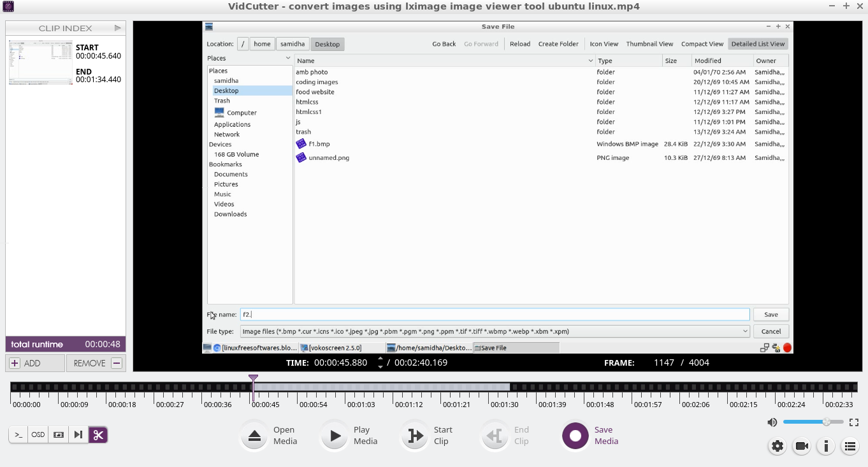Screen dimensions: 868x467
Task: Click the END 00:01:34.440 text
Action: [x=98, y=76]
